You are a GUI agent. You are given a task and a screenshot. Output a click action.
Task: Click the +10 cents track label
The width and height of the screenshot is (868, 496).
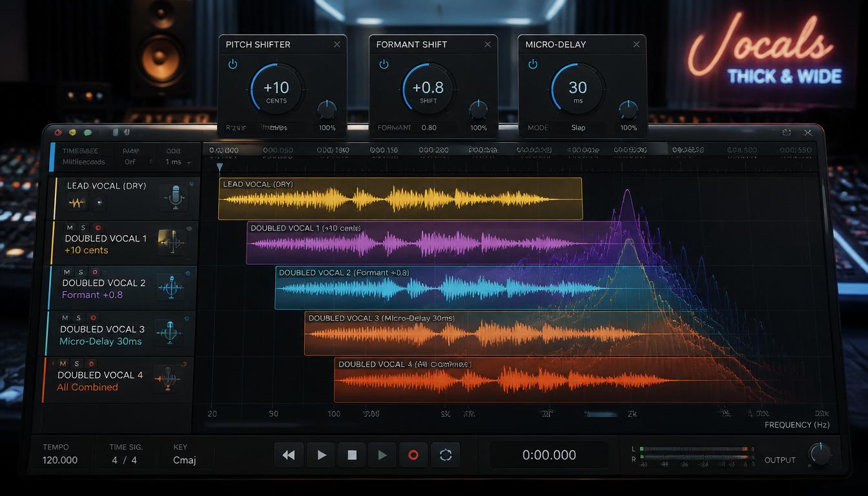pos(87,251)
